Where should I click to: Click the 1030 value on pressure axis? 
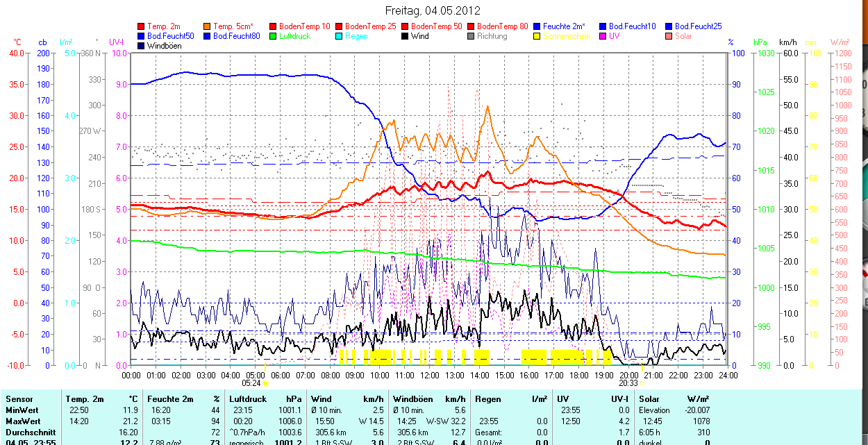coord(766,53)
